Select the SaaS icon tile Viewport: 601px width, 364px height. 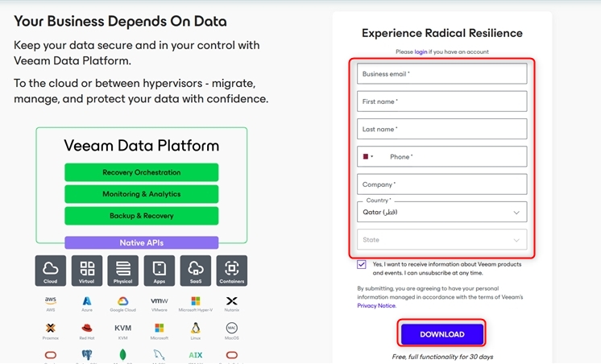196,271
